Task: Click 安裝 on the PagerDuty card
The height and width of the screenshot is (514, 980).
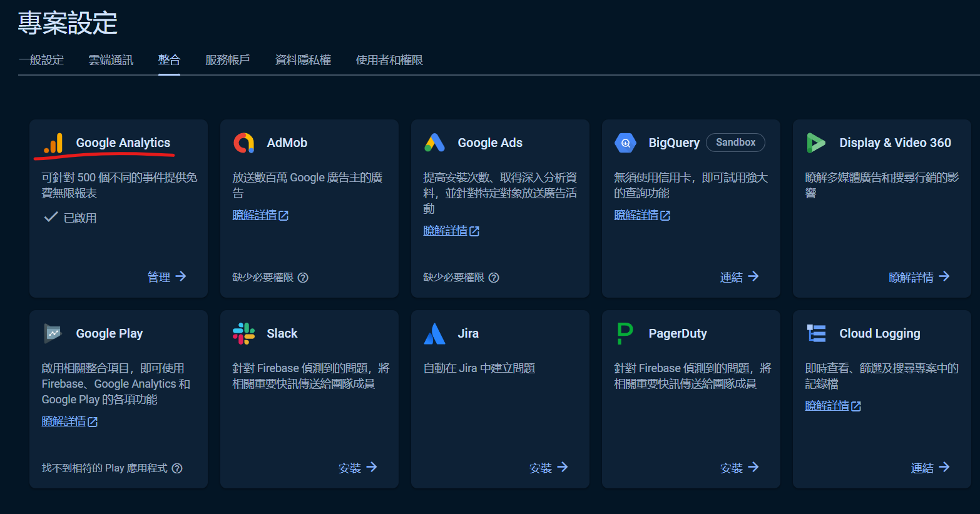Action: [x=732, y=468]
